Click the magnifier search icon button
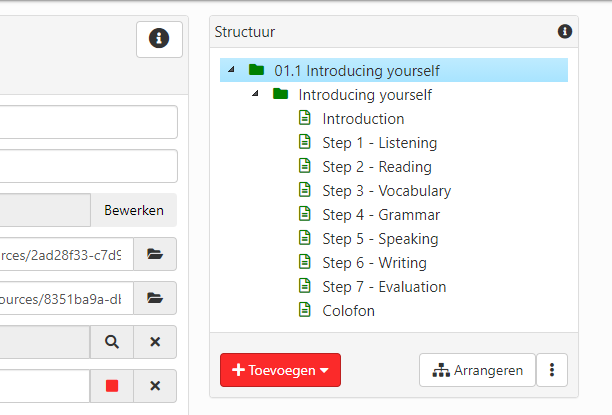Viewport: 612px width, 415px height. tap(111, 342)
